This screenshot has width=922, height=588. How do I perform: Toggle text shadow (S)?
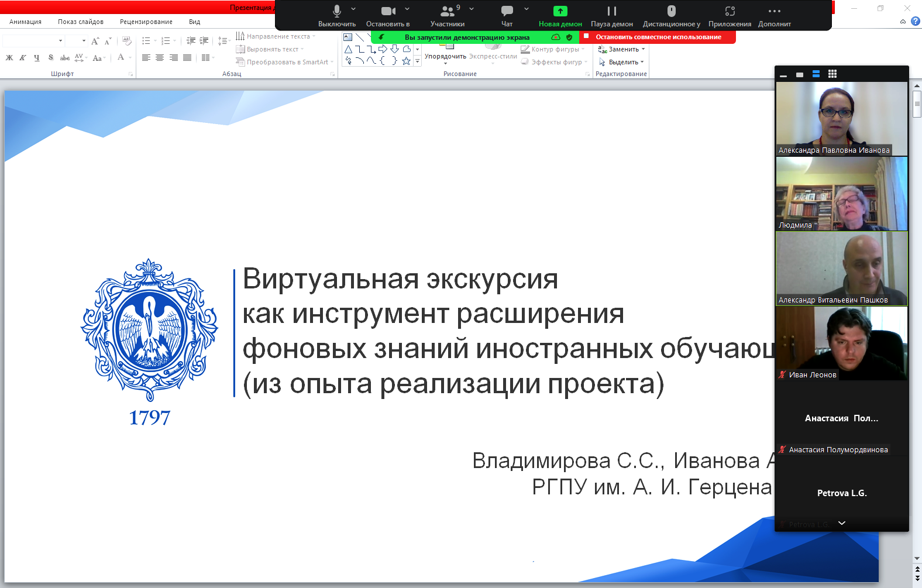[x=51, y=57]
